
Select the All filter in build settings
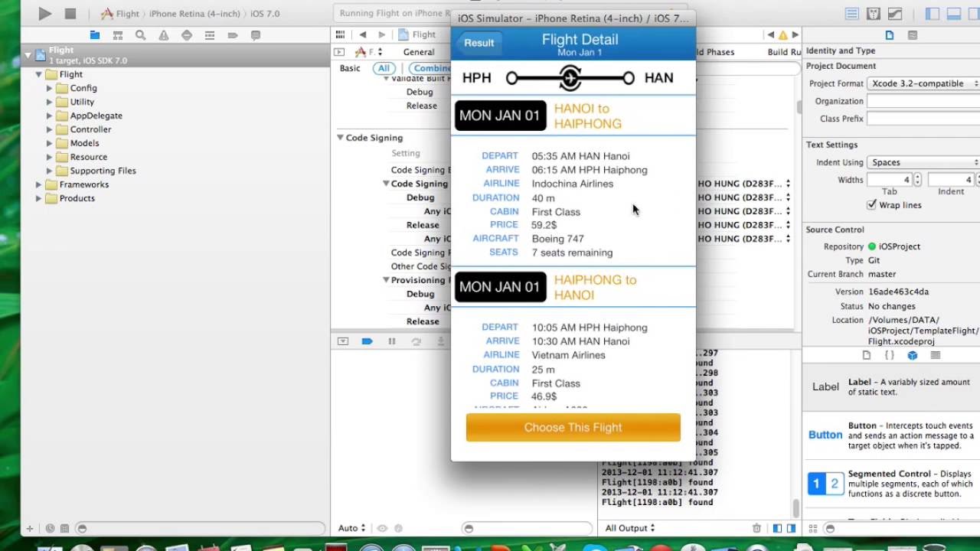point(384,68)
